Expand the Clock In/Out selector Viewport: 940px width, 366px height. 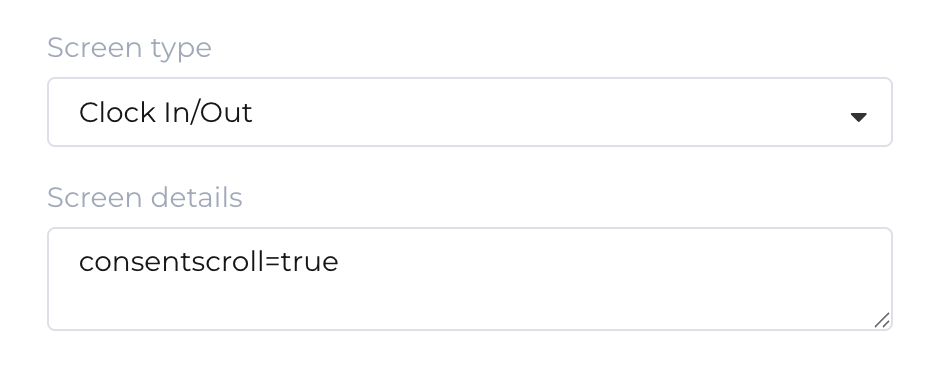click(x=469, y=112)
